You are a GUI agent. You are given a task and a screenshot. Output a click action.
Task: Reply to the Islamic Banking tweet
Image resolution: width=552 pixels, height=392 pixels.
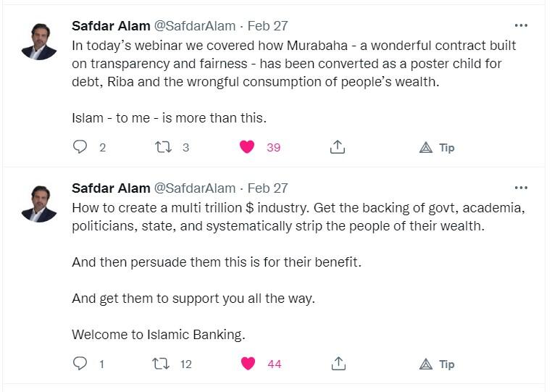point(80,364)
